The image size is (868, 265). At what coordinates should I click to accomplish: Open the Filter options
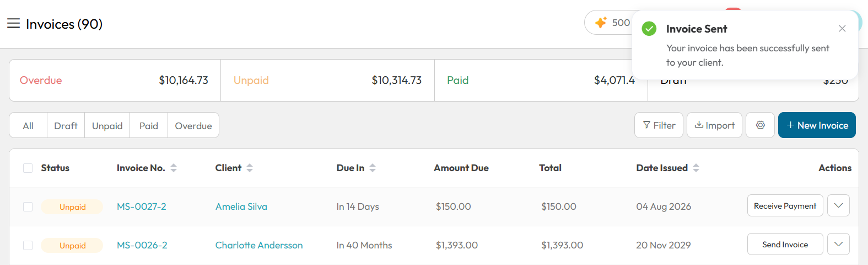pos(659,125)
